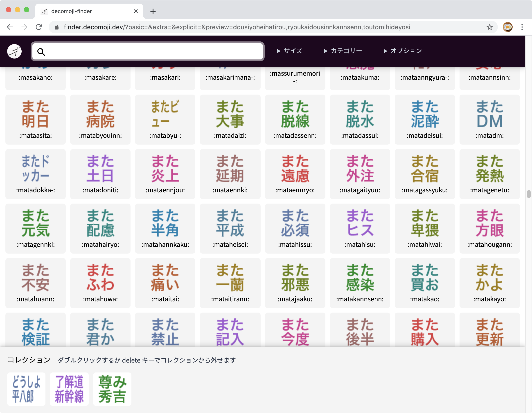Select the :mataasita: emoji tile
Viewport: 532px width, 413px height.
pyautogui.click(x=36, y=119)
